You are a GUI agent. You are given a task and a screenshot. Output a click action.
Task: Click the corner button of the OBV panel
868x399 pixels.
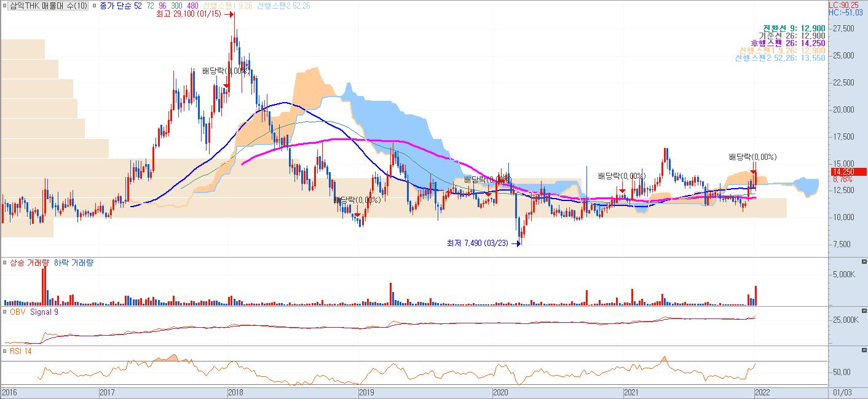coord(864,312)
